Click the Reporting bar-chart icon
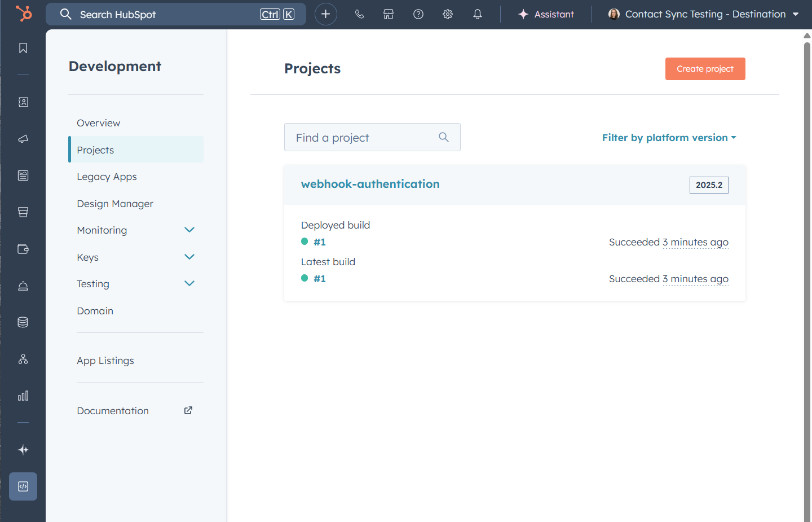Viewport: 812px width, 522px height. coord(23,396)
